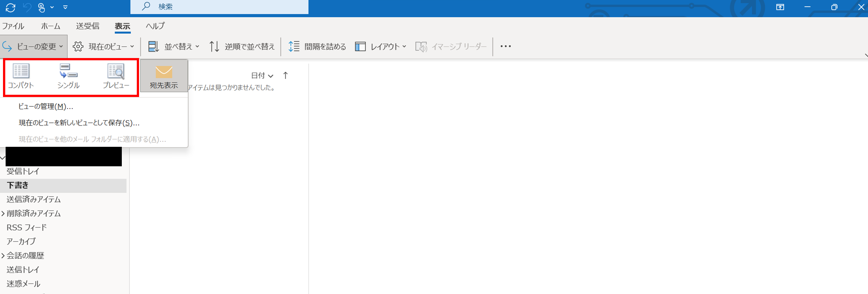This screenshot has height=294, width=868.
Task: Open the 現在のビュー dropdown
Action: [x=104, y=46]
